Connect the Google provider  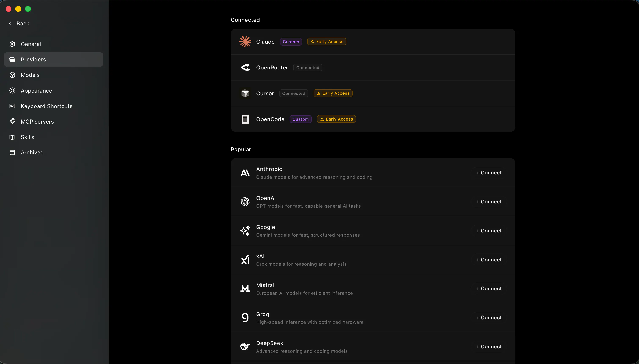point(489,231)
